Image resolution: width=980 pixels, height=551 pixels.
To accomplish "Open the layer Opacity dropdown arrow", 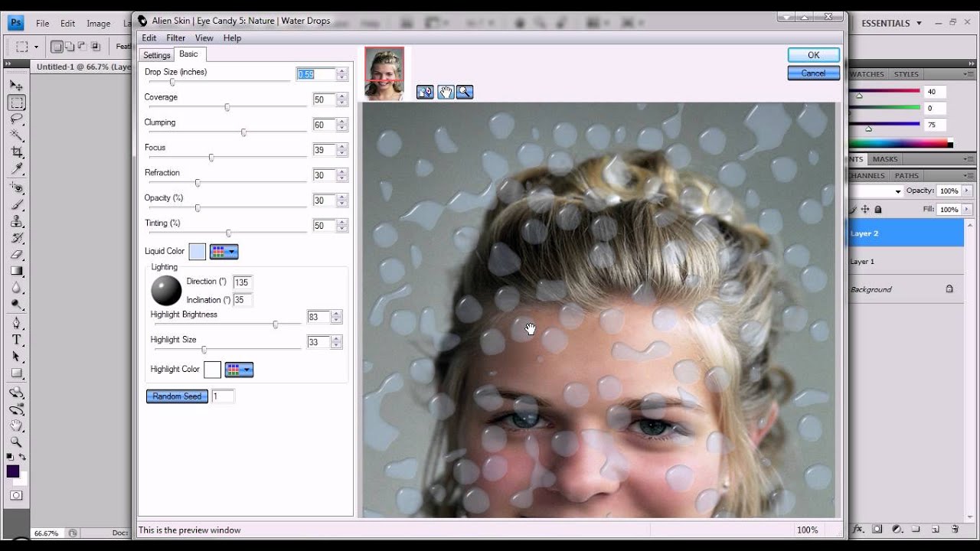I will (967, 191).
